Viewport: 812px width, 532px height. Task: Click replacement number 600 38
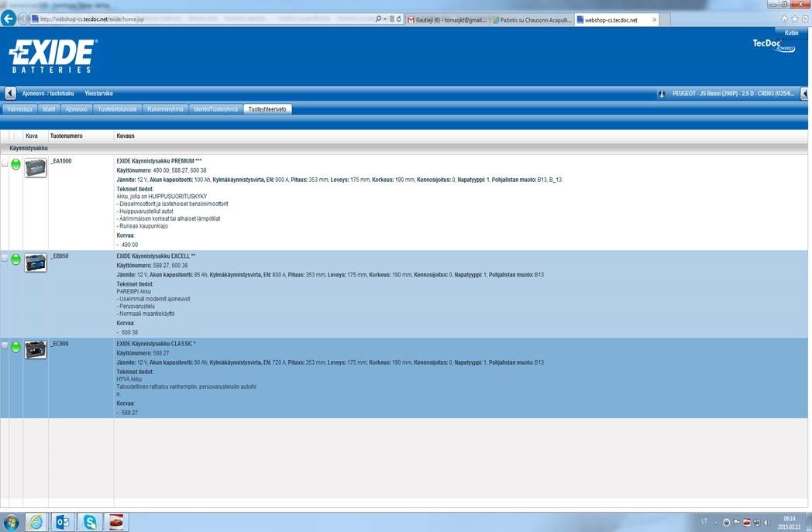[129, 332]
